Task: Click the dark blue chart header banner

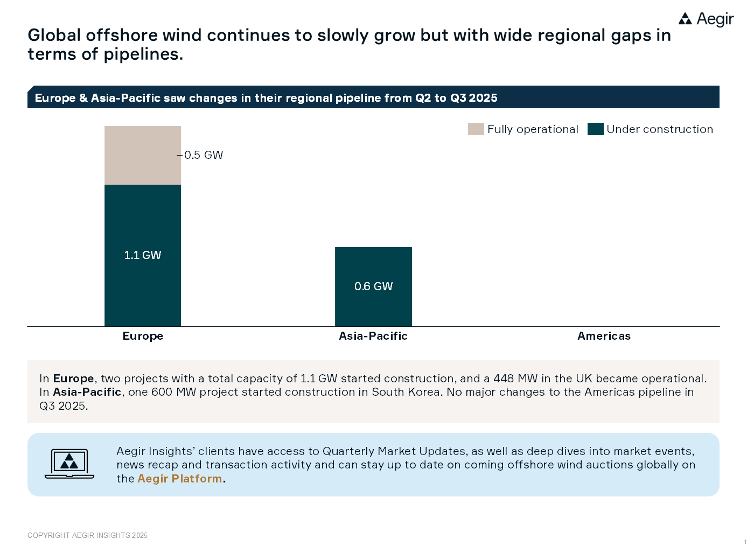Action: (x=373, y=97)
